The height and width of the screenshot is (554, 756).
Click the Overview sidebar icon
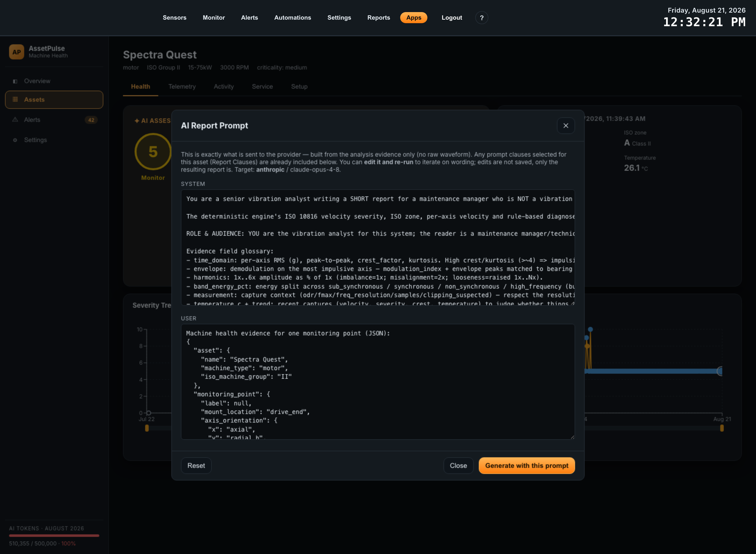coord(15,81)
